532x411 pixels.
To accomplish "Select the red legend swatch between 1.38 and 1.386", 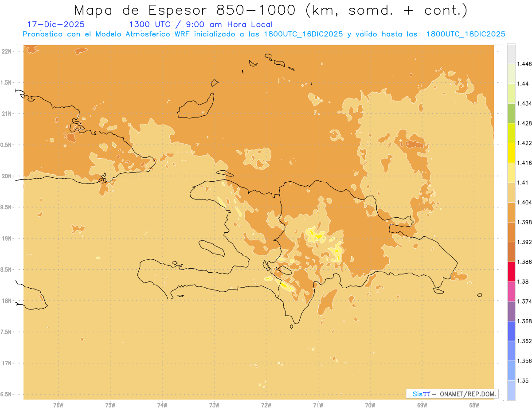I will pos(511,271).
